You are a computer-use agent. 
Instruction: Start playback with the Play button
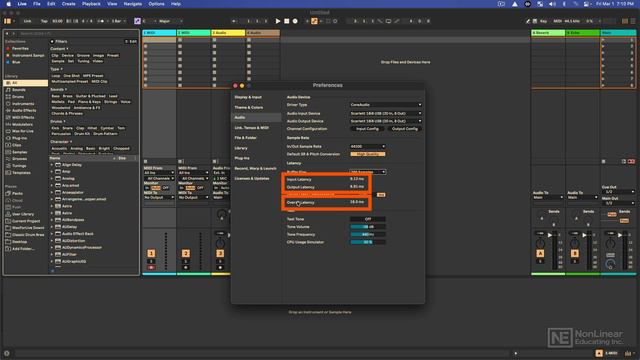tap(278, 21)
